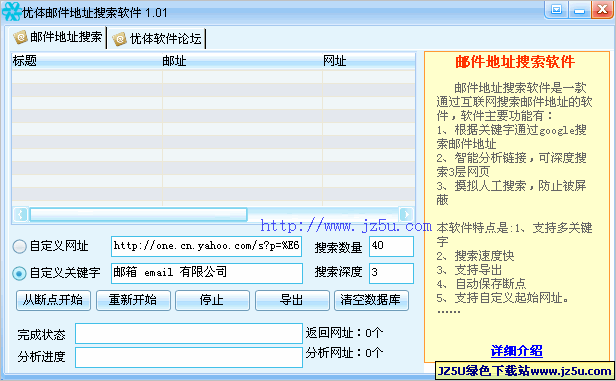
Task: Click the 搜索深度 label
Action: point(338,272)
